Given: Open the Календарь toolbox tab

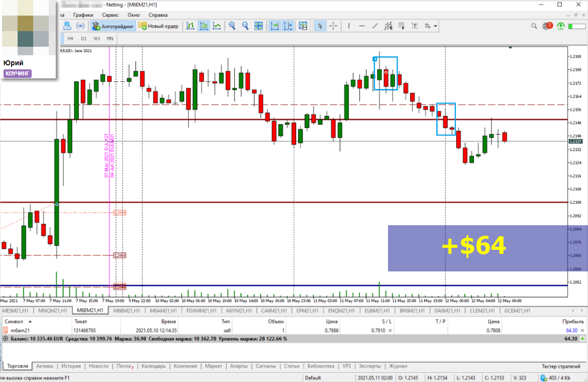Looking at the screenshot, I should coord(153,366).
